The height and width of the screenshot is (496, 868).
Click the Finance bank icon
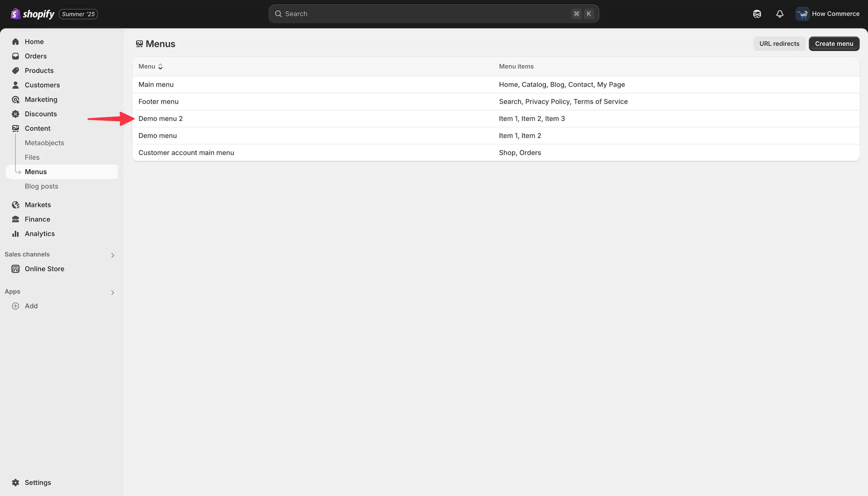15,219
